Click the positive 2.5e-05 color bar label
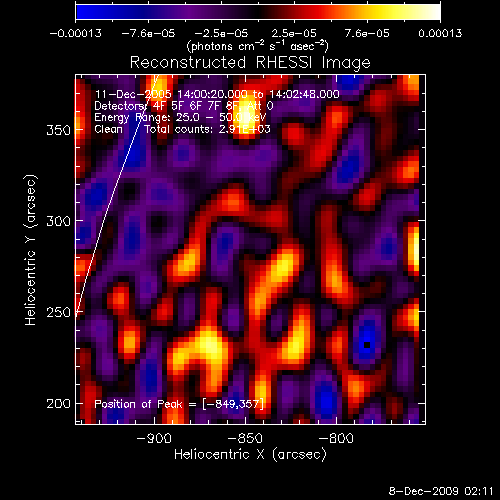 click(294, 33)
